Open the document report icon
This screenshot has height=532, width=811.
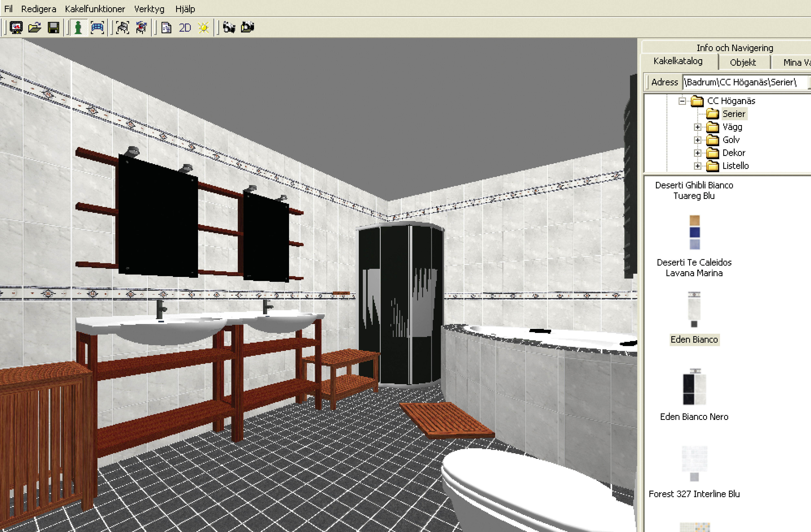(x=166, y=28)
